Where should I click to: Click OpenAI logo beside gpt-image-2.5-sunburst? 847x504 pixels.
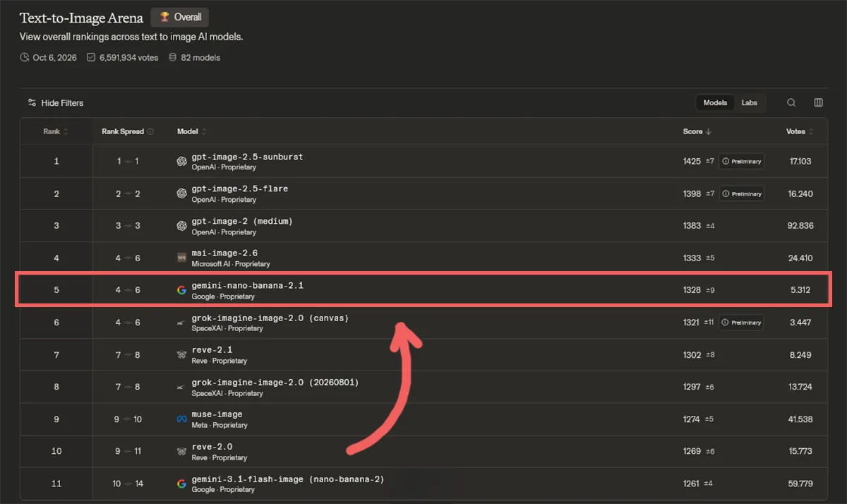click(181, 162)
